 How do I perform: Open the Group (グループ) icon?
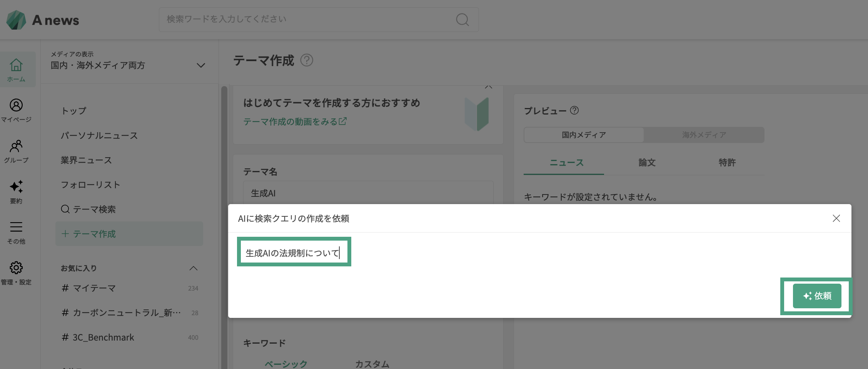pyautogui.click(x=16, y=146)
